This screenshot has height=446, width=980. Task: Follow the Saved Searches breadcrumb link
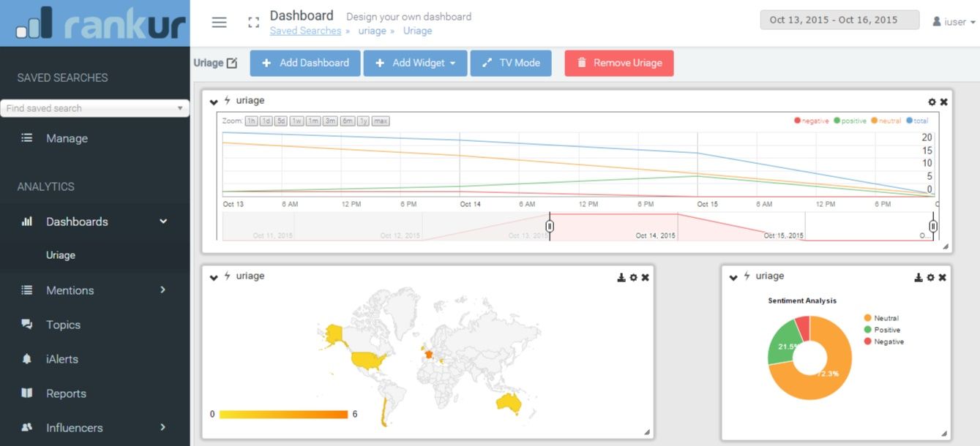point(305,31)
